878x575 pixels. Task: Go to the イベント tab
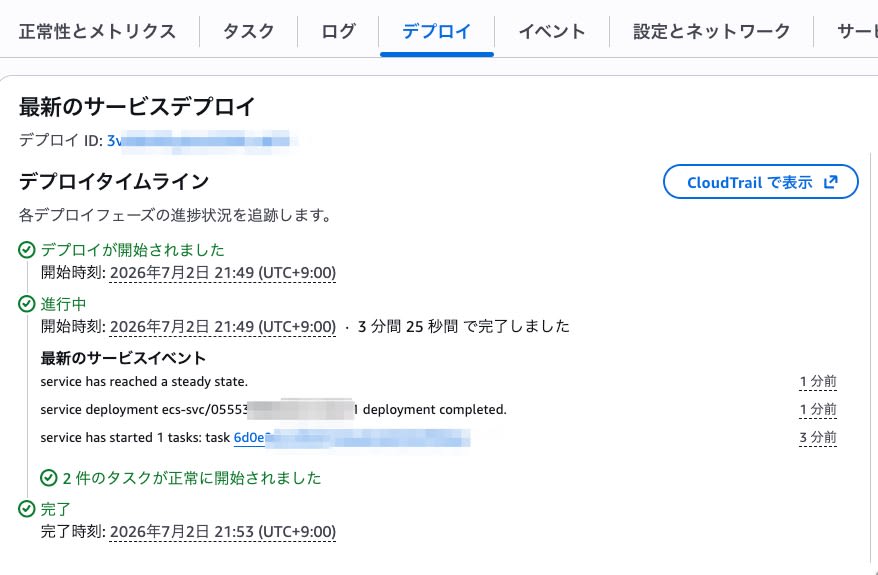552,31
